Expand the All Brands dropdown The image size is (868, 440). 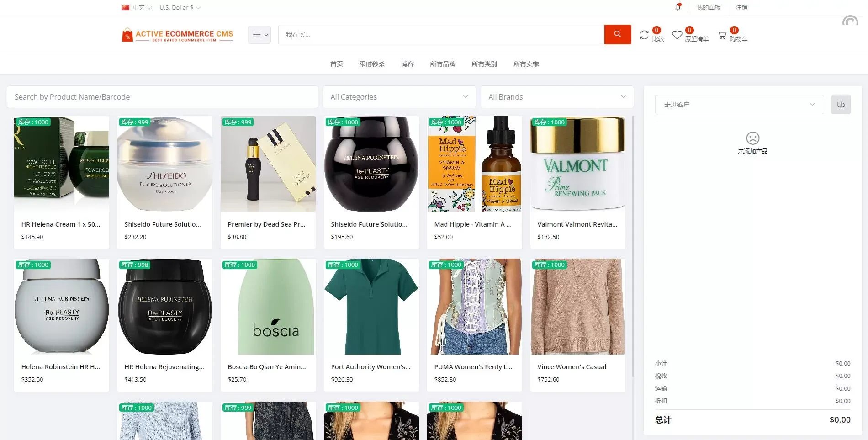pyautogui.click(x=556, y=97)
